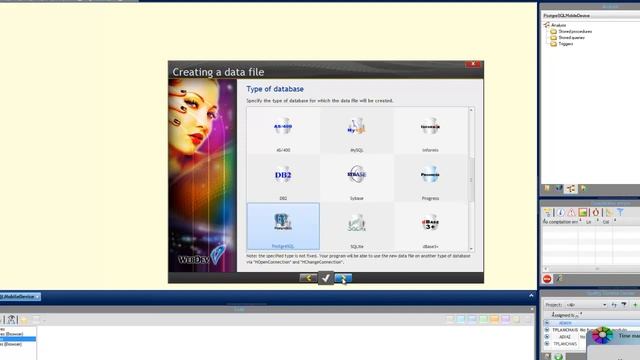The height and width of the screenshot is (360, 640).
Task: Select the PostgreSQL database tile
Action: [x=283, y=227]
